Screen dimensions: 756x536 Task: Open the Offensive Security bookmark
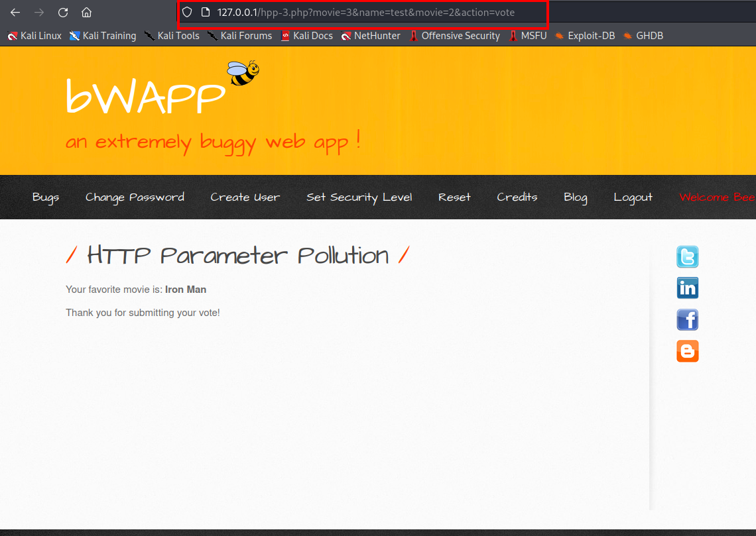[454, 36]
